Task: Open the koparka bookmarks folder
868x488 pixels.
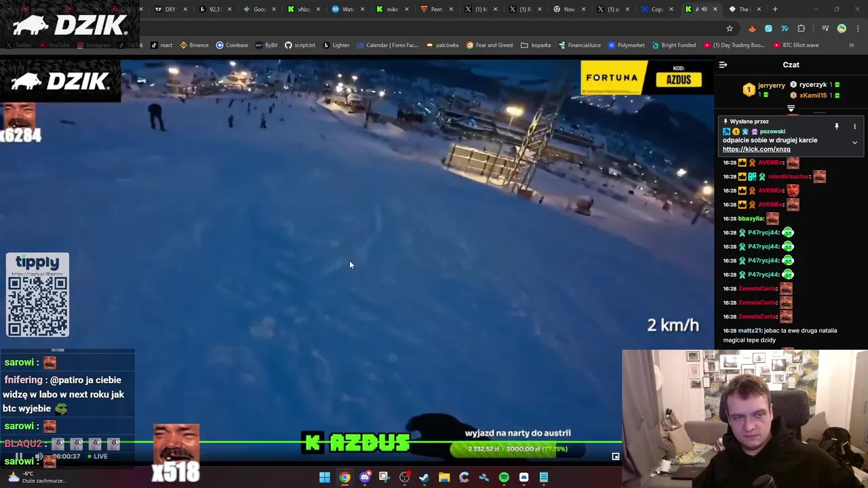Action: 536,45
